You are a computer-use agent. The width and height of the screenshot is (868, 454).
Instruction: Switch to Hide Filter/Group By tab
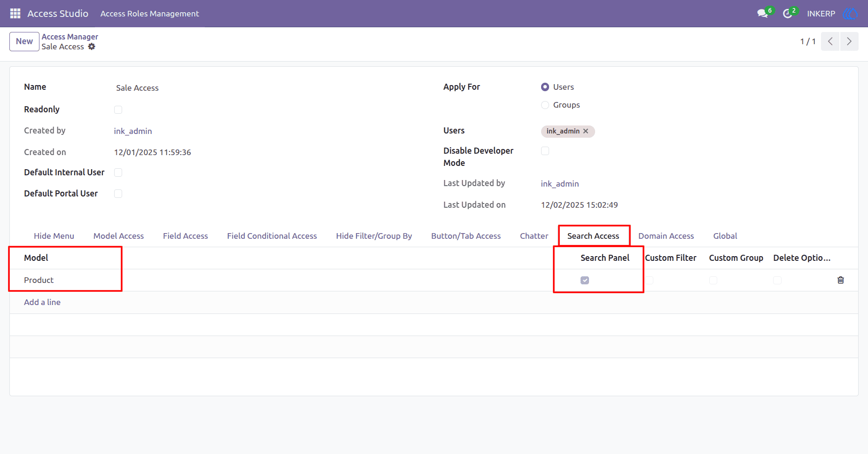click(x=374, y=236)
